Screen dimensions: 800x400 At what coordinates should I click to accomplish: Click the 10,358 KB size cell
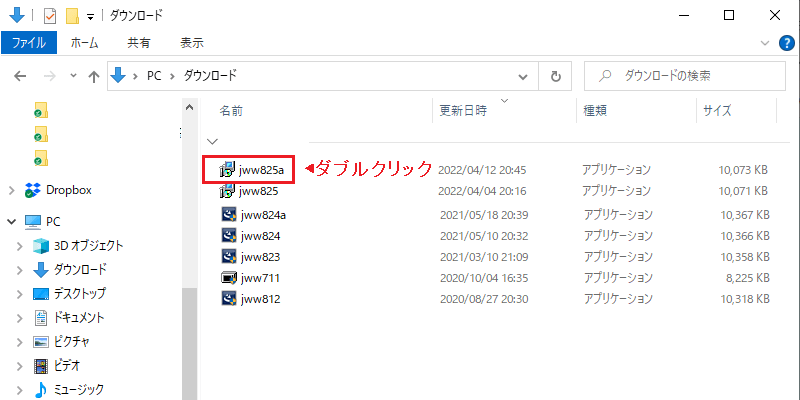coord(745,257)
